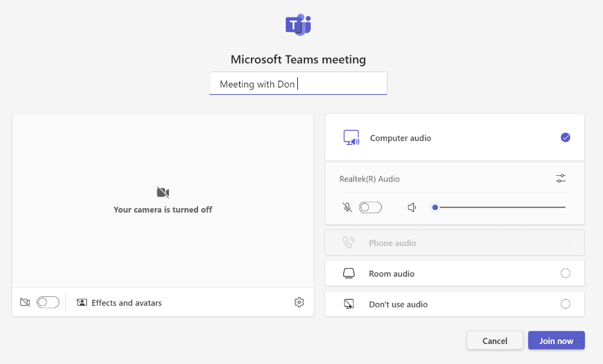Screen dimensions: 603x364
Task: Choose the Don't use audio radio option
Action: point(565,304)
